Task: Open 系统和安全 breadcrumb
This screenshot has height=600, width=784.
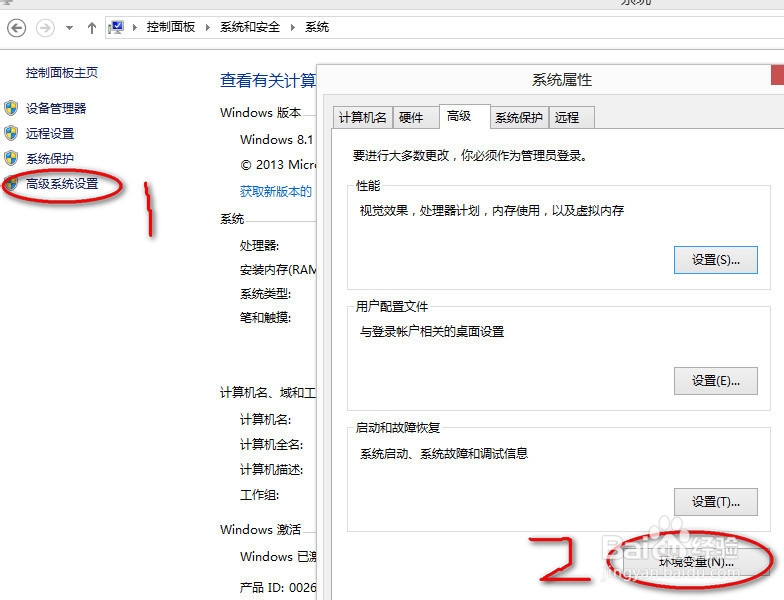Action: tap(250, 27)
